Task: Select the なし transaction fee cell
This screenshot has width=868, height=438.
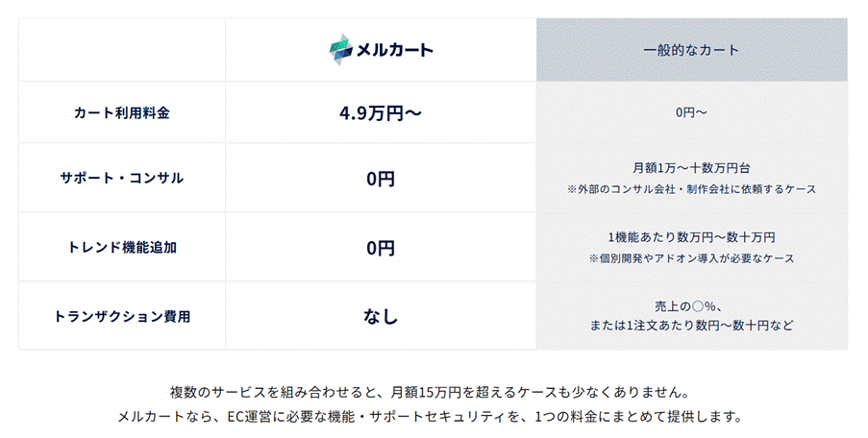Action: click(x=381, y=316)
